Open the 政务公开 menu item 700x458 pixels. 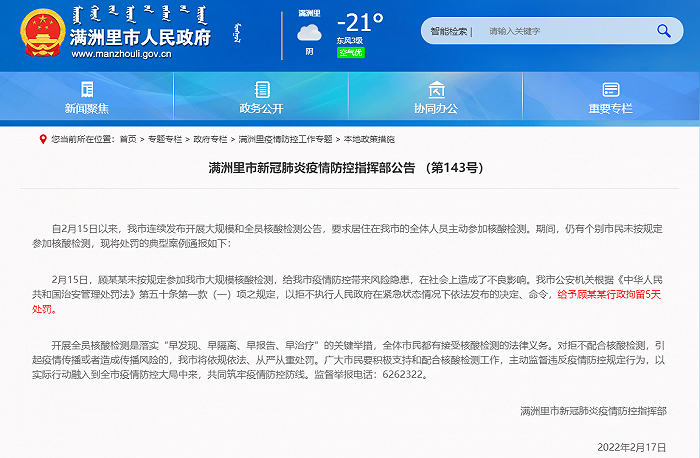pos(261,108)
